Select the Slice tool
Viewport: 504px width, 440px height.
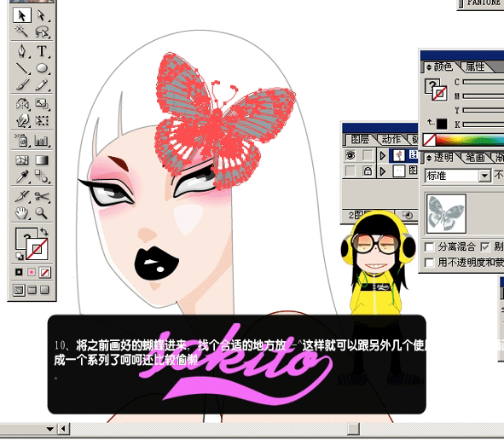22,196
